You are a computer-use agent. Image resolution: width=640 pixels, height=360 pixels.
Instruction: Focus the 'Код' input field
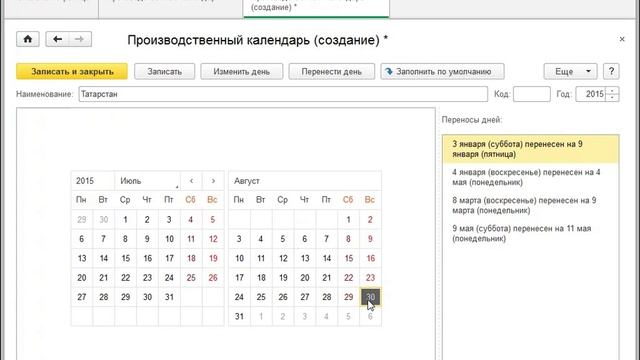[531, 94]
